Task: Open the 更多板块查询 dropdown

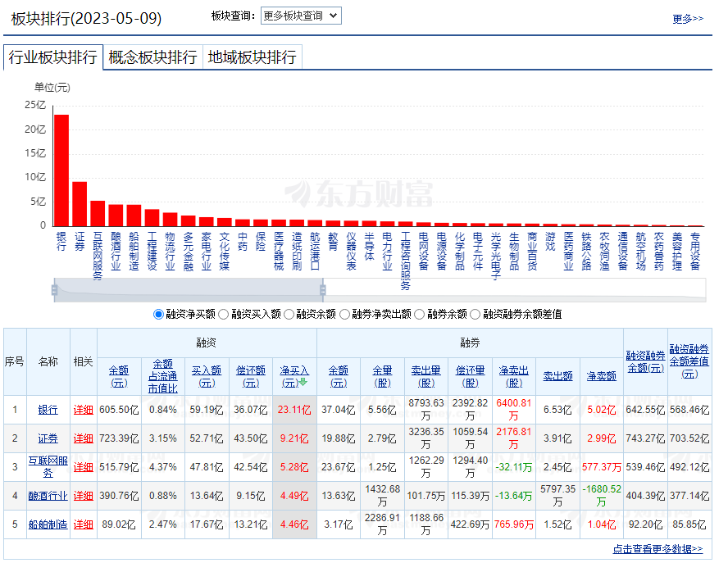Action: (x=301, y=16)
